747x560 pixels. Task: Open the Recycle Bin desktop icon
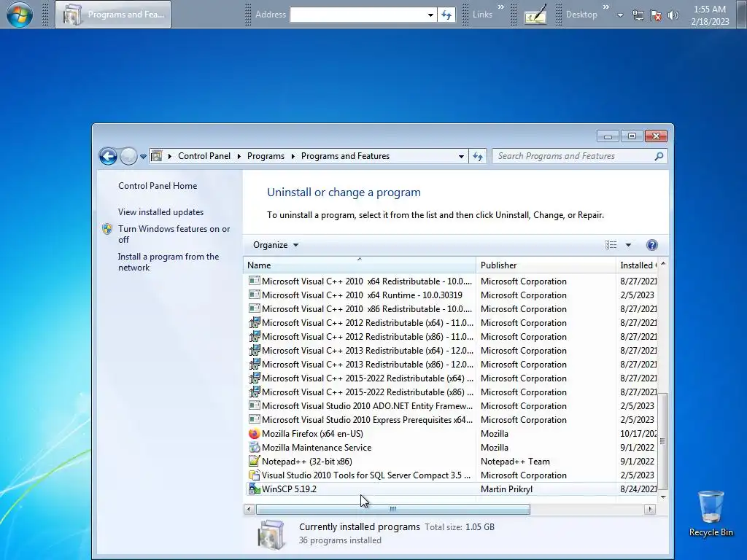point(711,514)
